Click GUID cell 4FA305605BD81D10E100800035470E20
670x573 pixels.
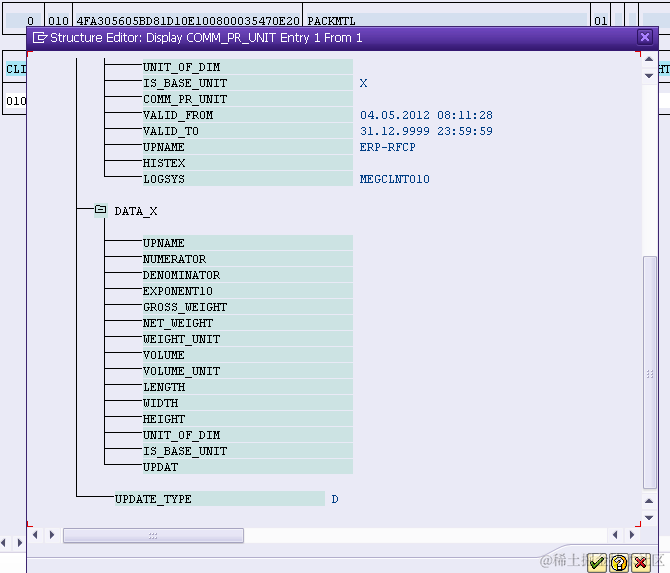pyautogui.click(x=188, y=20)
